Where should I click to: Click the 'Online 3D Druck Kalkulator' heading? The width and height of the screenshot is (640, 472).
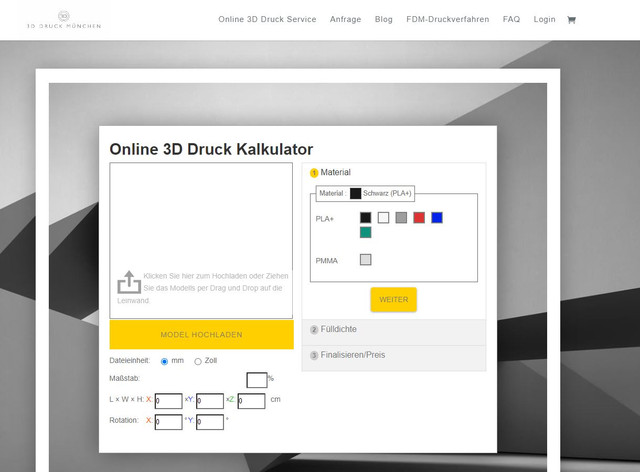coord(211,149)
